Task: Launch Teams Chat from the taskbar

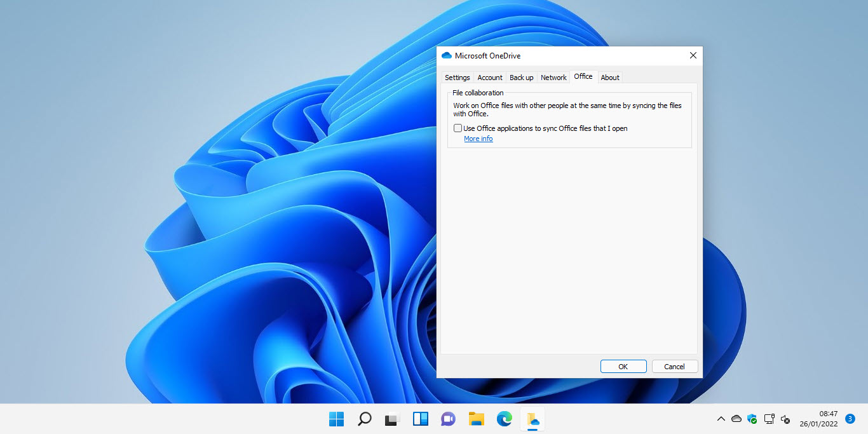Action: [x=448, y=419]
